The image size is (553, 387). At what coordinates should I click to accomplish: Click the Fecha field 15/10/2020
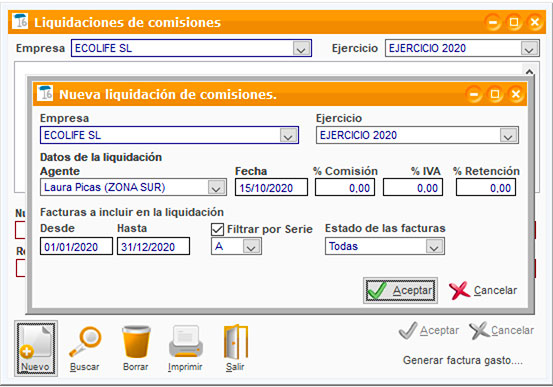coord(271,187)
